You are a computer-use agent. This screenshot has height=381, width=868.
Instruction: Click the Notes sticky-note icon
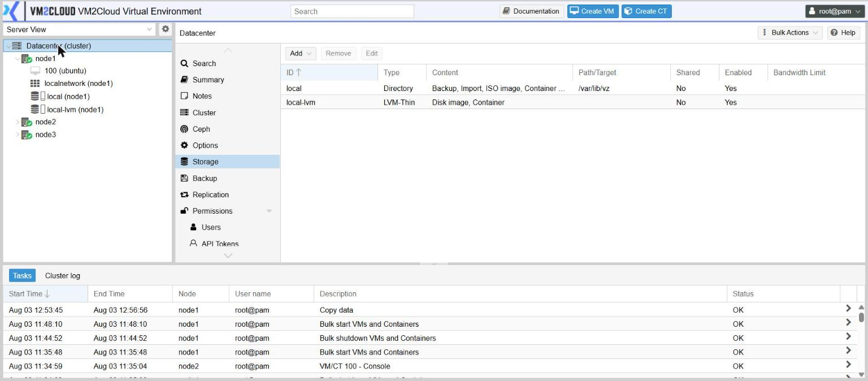184,96
